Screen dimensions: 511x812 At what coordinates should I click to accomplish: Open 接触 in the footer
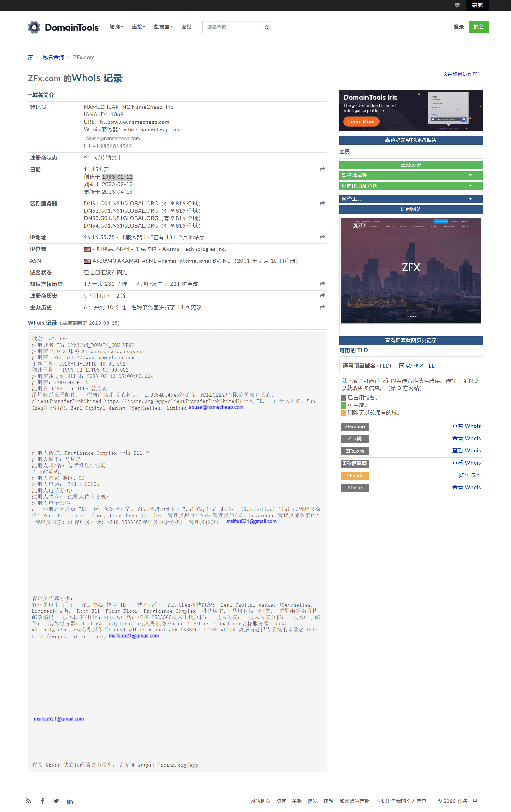click(328, 801)
